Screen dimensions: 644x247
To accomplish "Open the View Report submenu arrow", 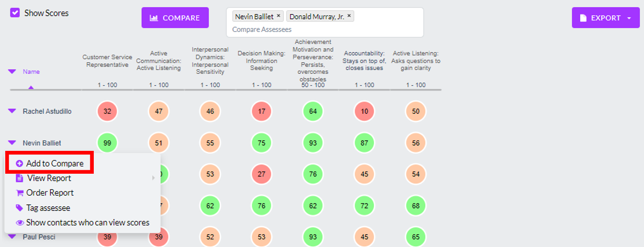I will coord(153,178).
